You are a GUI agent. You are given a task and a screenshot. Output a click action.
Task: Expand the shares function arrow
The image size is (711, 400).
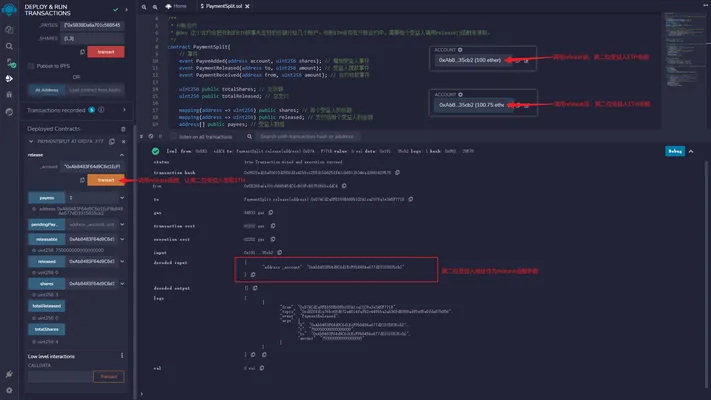(122, 283)
